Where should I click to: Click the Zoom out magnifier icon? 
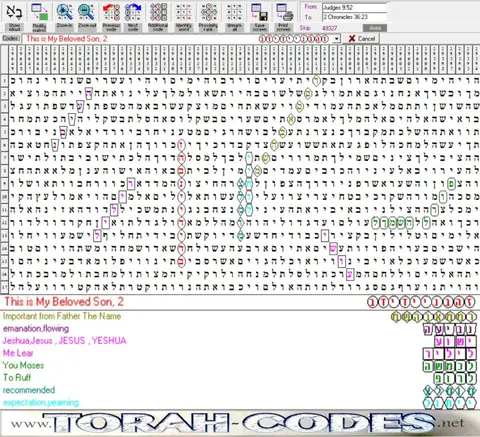point(87,17)
